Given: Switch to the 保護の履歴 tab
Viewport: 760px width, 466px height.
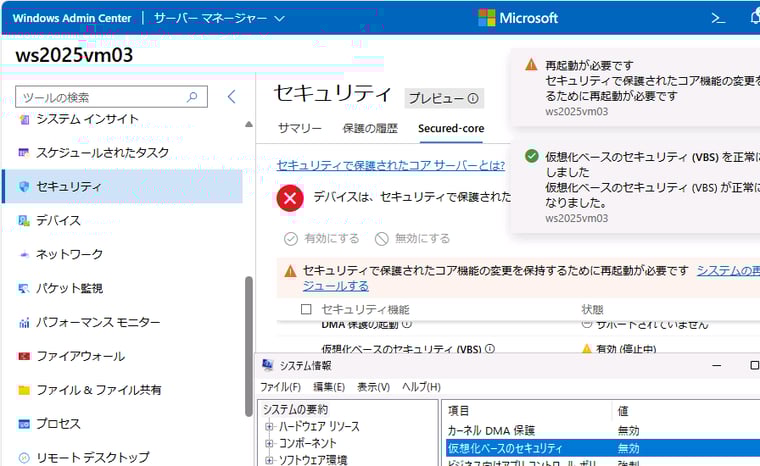Looking at the screenshot, I should coord(370,129).
